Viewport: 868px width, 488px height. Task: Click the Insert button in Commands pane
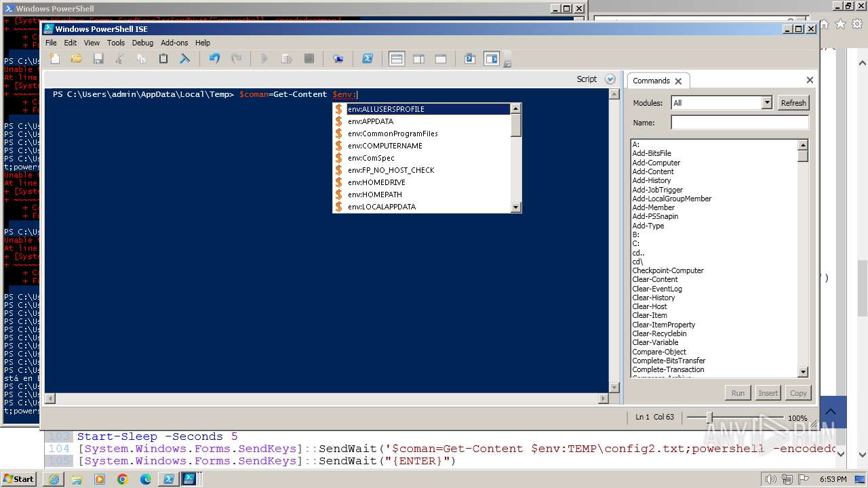(x=768, y=393)
